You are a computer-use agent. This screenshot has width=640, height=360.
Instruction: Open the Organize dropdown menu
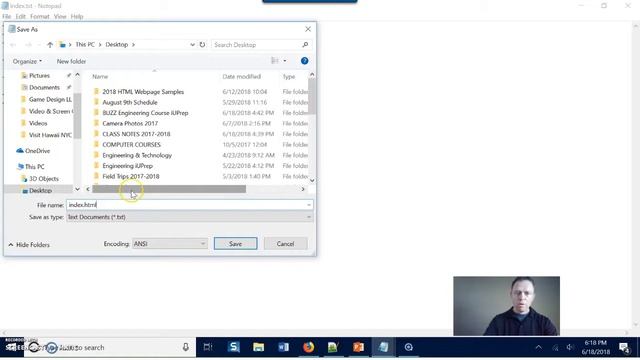(27, 61)
